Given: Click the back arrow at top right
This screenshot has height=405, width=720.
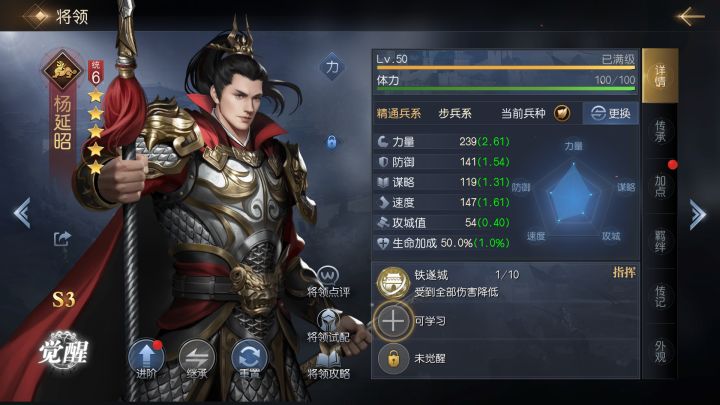Looking at the screenshot, I should [690, 16].
